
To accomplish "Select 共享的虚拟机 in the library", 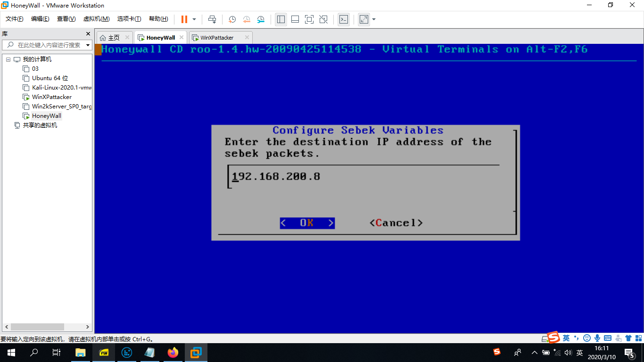I will 40,125.
